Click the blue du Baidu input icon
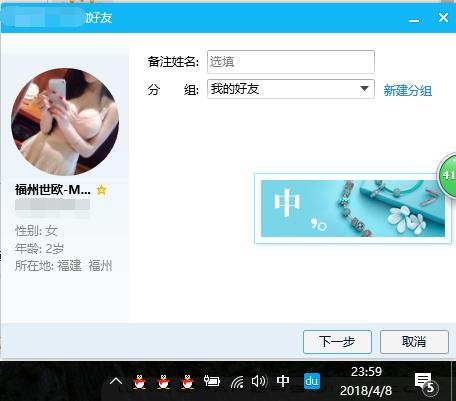This screenshot has width=456, height=401. [x=312, y=381]
